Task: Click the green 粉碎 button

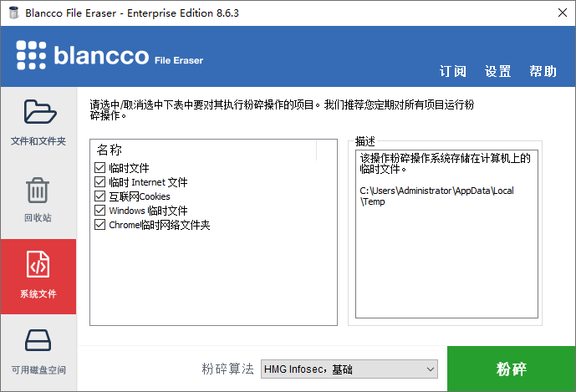Action: (512, 369)
